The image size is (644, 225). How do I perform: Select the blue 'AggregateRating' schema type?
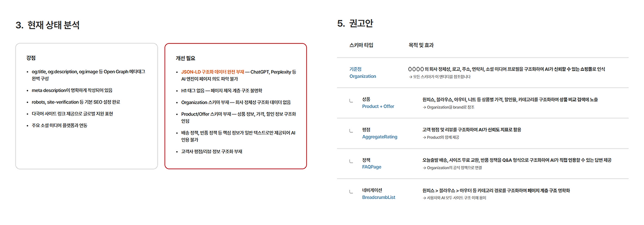click(379, 137)
